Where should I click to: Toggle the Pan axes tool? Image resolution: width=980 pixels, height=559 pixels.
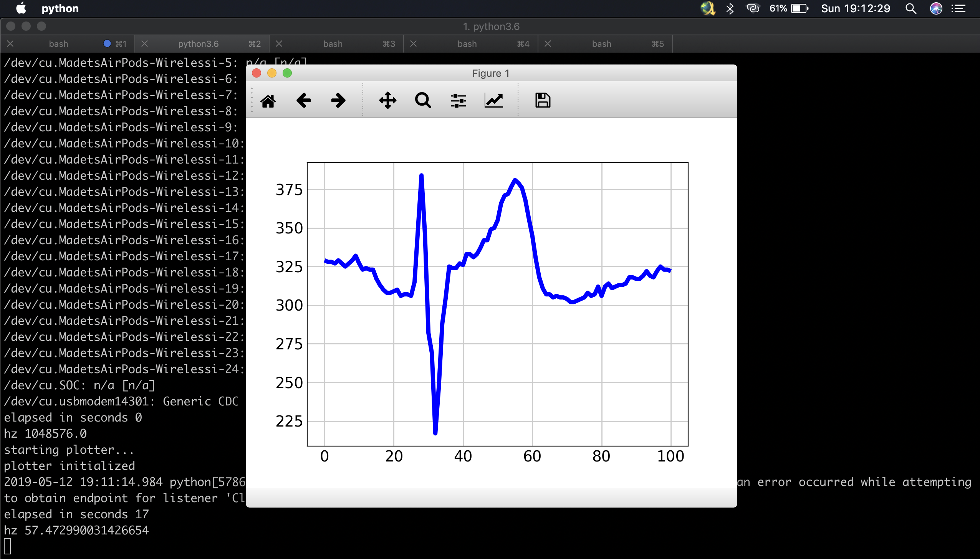387,101
